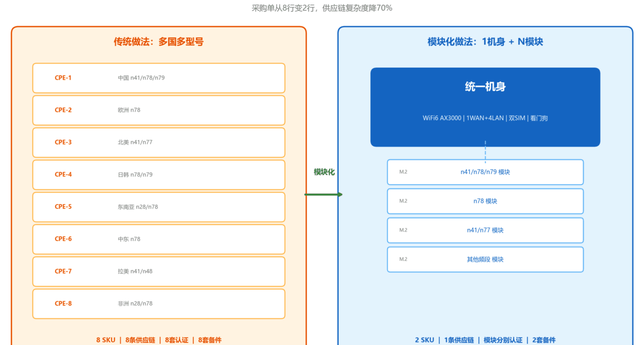Click the "CPE-6" label
The width and height of the screenshot is (644, 345).
63,239
